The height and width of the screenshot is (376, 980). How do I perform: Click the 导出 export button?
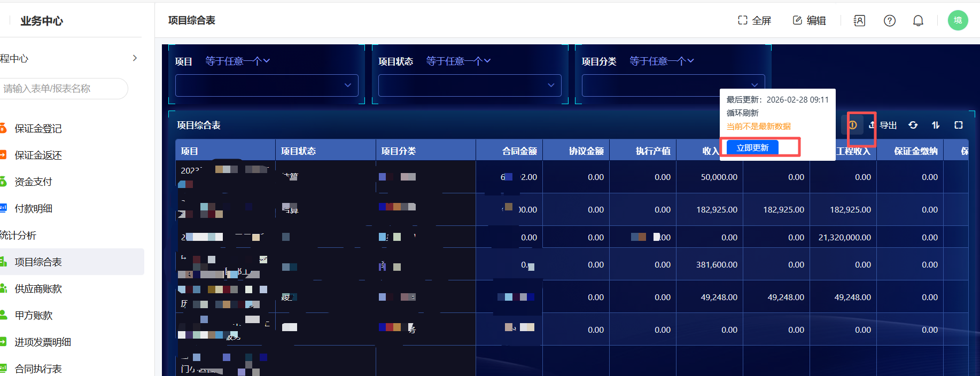(x=883, y=125)
